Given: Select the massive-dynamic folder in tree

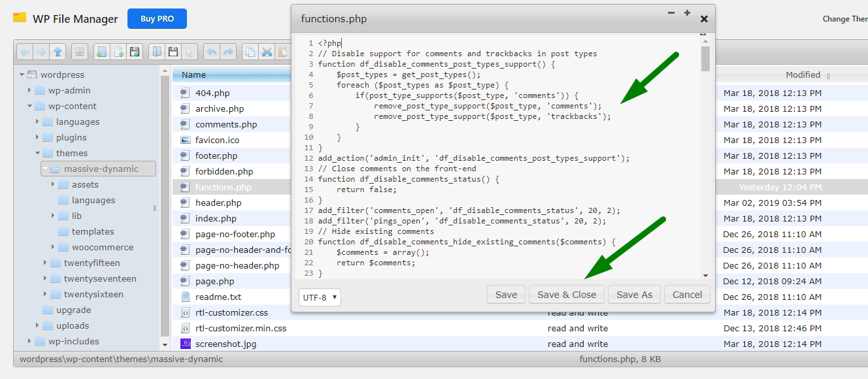Looking at the screenshot, I should 98,169.
